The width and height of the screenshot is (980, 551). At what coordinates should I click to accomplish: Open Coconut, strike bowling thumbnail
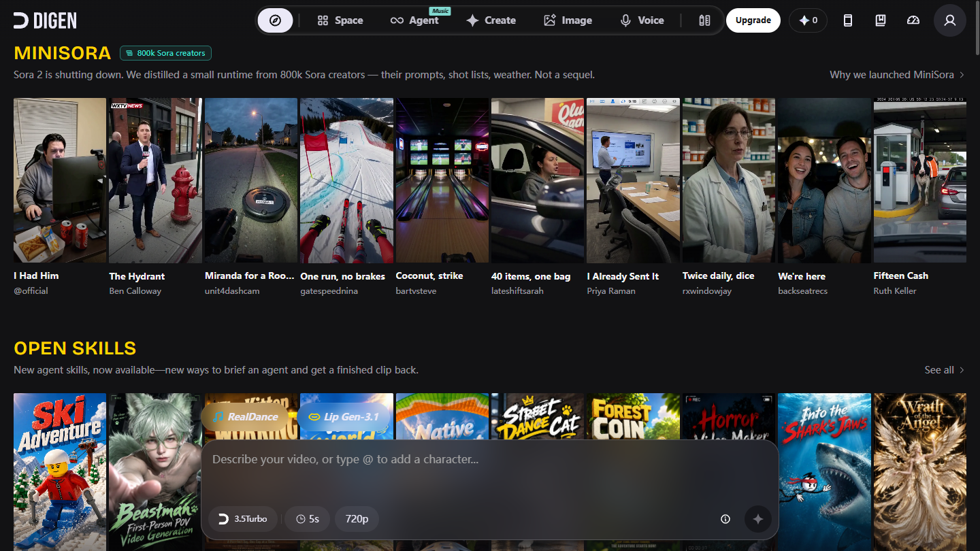click(x=442, y=180)
